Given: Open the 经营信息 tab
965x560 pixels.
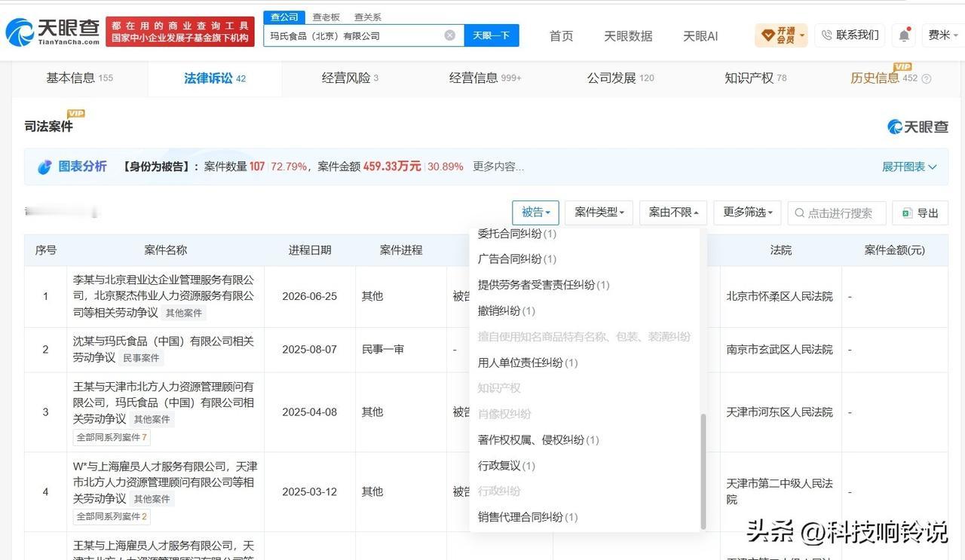Looking at the screenshot, I should 485,78.
